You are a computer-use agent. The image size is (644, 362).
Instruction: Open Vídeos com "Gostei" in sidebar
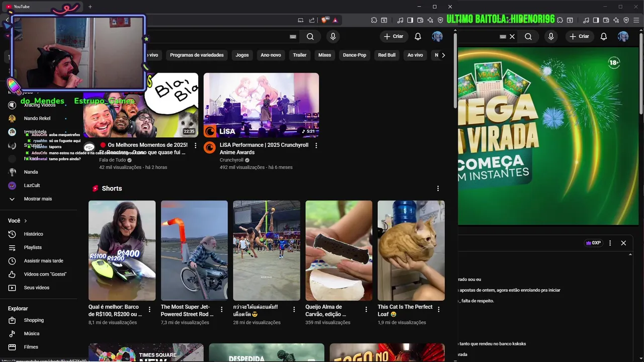tap(45, 274)
